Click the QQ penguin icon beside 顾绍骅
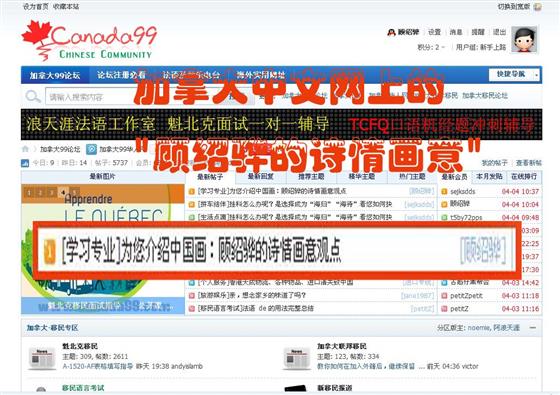The image size is (560, 395). (x=392, y=32)
